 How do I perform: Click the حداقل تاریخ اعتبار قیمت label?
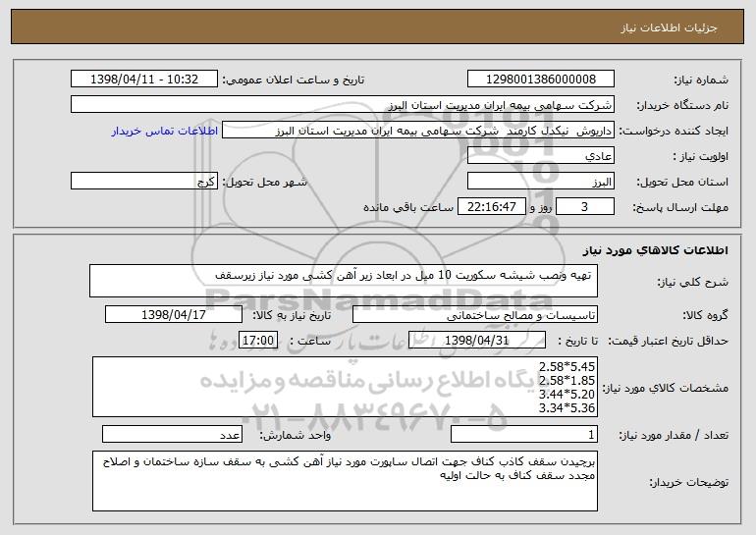pyautogui.click(x=668, y=341)
